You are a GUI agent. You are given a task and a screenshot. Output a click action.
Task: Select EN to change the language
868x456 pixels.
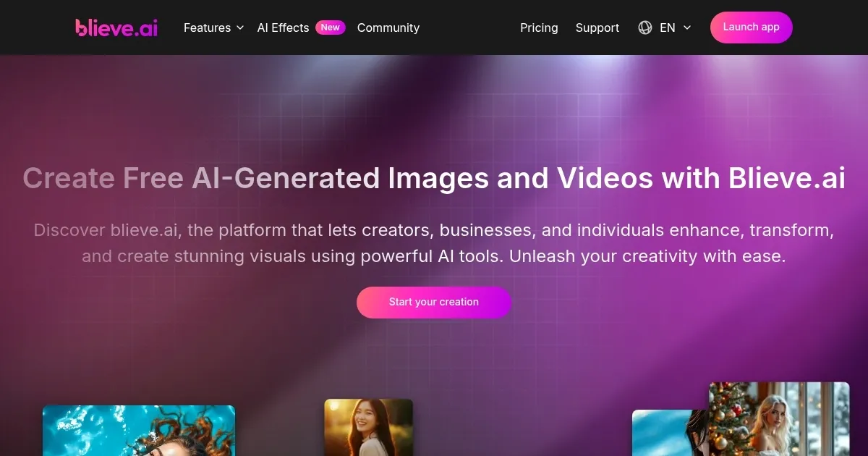point(667,28)
